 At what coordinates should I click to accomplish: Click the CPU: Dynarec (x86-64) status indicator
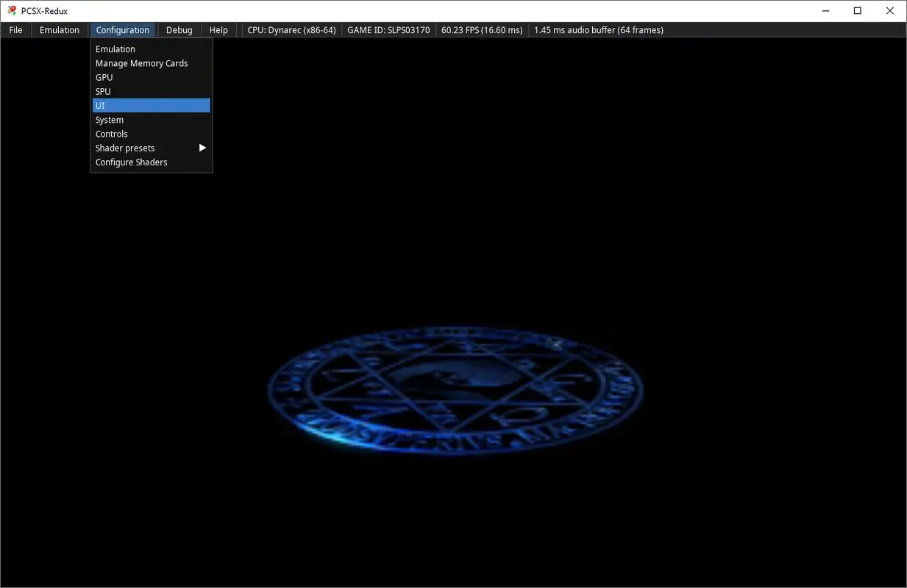(291, 29)
